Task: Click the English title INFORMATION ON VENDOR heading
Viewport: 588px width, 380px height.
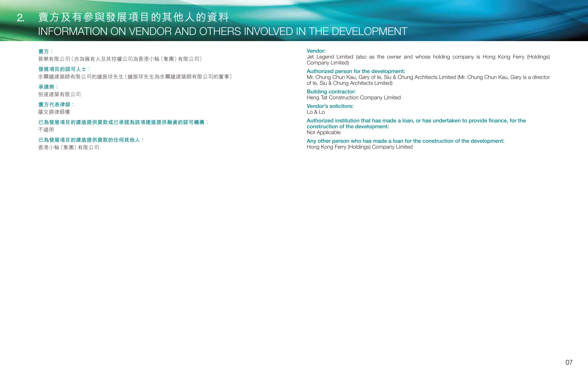Action: pos(222,31)
